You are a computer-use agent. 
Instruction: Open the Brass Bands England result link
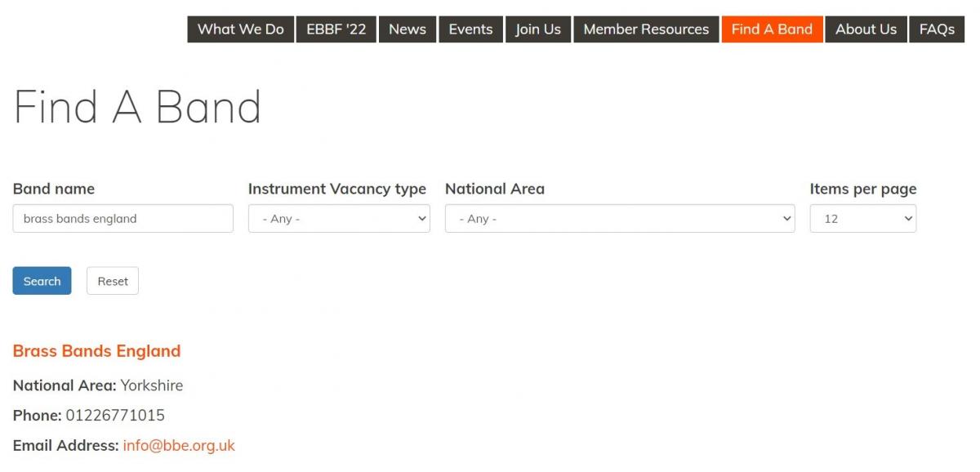pyautogui.click(x=96, y=351)
